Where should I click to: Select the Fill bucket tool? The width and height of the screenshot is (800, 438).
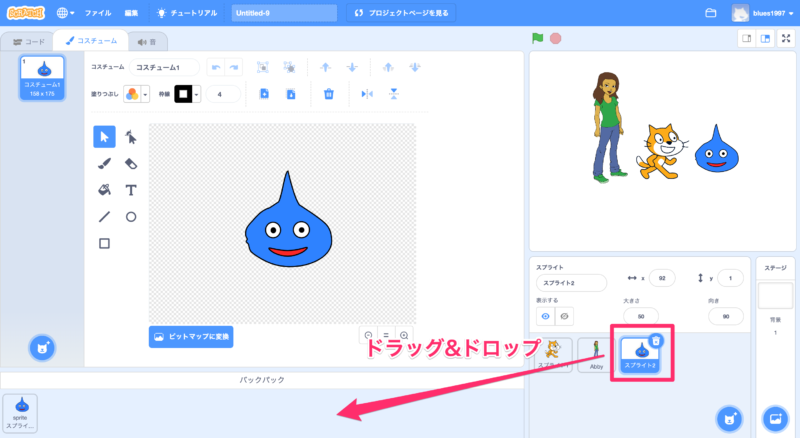coord(104,189)
